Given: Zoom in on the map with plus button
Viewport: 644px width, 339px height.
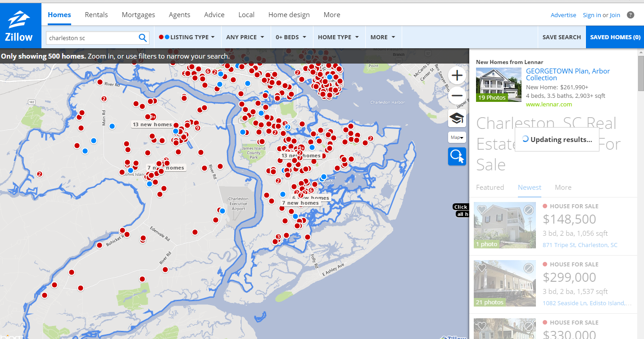Looking at the screenshot, I should [x=457, y=75].
